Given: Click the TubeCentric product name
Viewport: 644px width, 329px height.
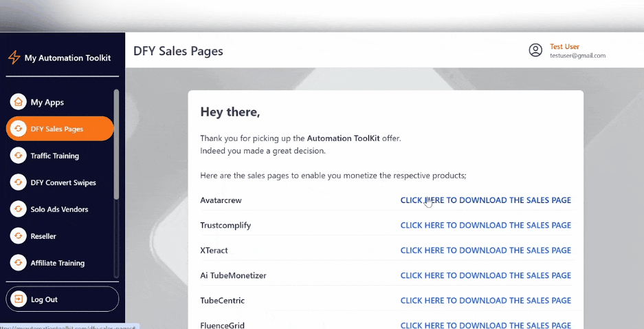Looking at the screenshot, I should click(222, 301).
